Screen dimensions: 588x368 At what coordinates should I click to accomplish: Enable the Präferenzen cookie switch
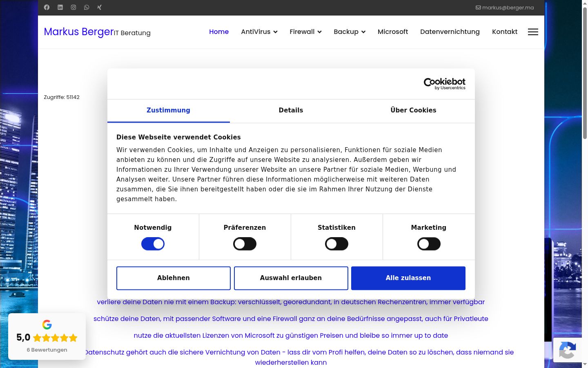[245, 244]
